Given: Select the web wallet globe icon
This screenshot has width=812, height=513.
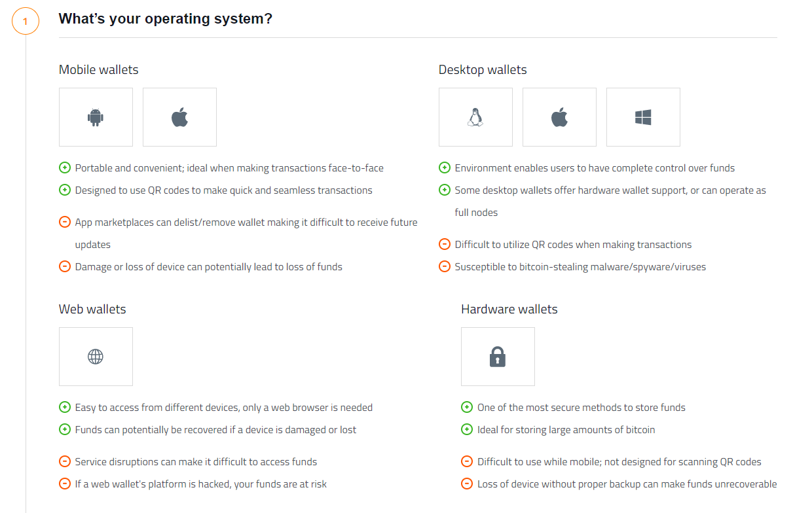Looking at the screenshot, I should pos(96,357).
